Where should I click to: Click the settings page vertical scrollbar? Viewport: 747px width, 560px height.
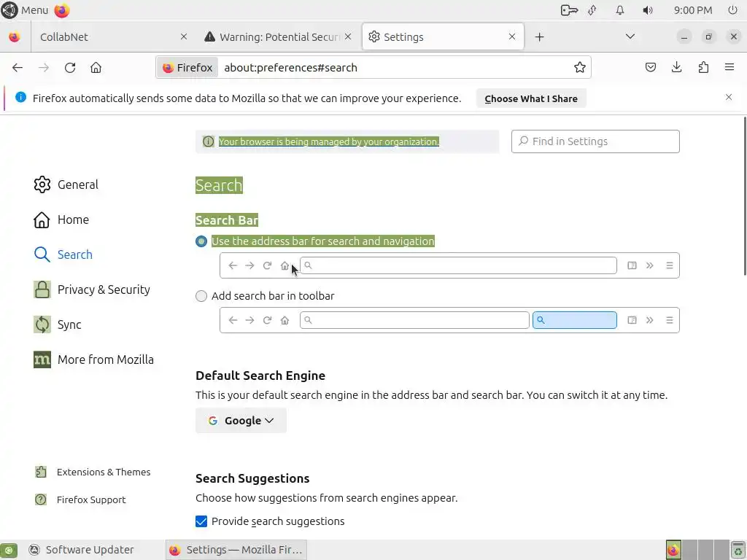pyautogui.click(x=744, y=197)
